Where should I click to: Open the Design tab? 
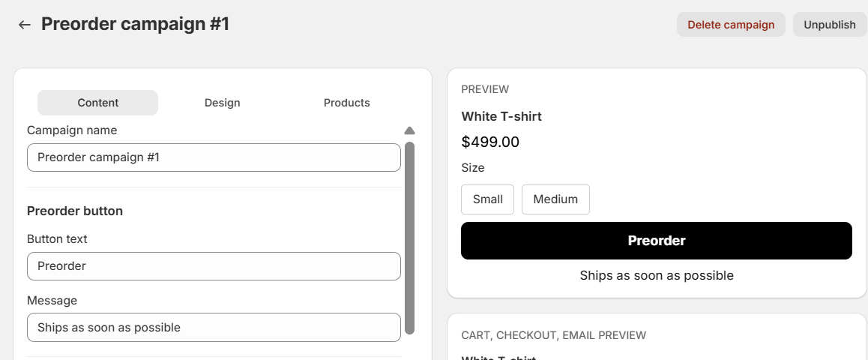222,103
